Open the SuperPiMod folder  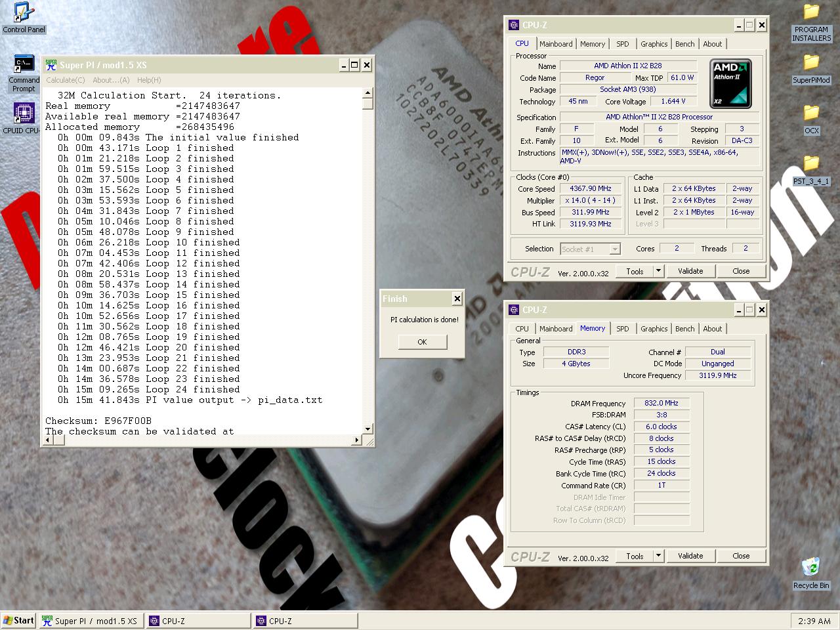point(811,69)
